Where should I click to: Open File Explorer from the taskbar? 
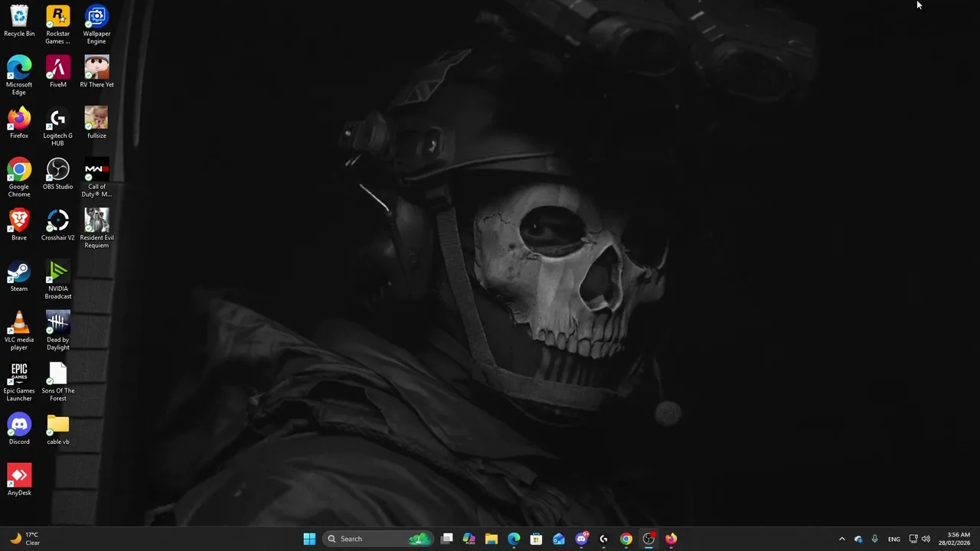[x=492, y=539]
